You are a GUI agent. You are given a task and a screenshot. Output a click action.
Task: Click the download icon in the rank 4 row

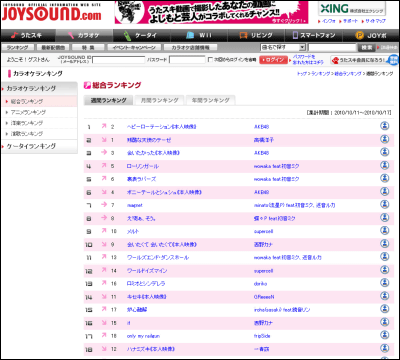(385, 165)
